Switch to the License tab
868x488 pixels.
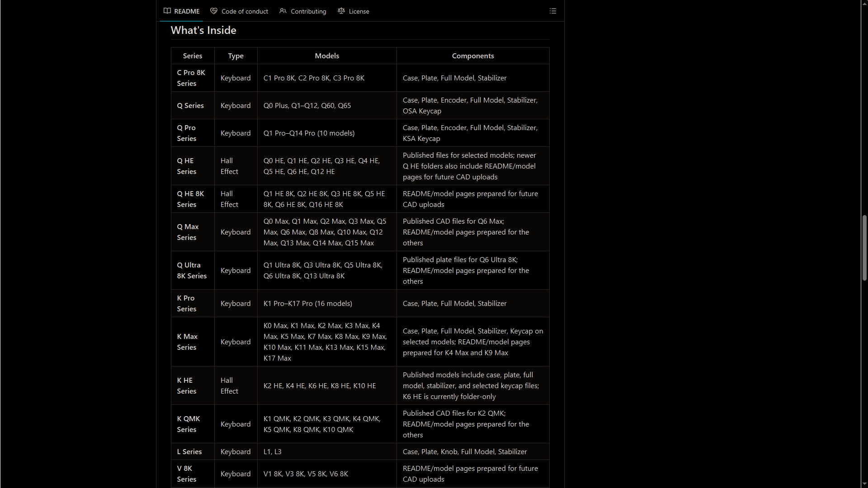(353, 11)
